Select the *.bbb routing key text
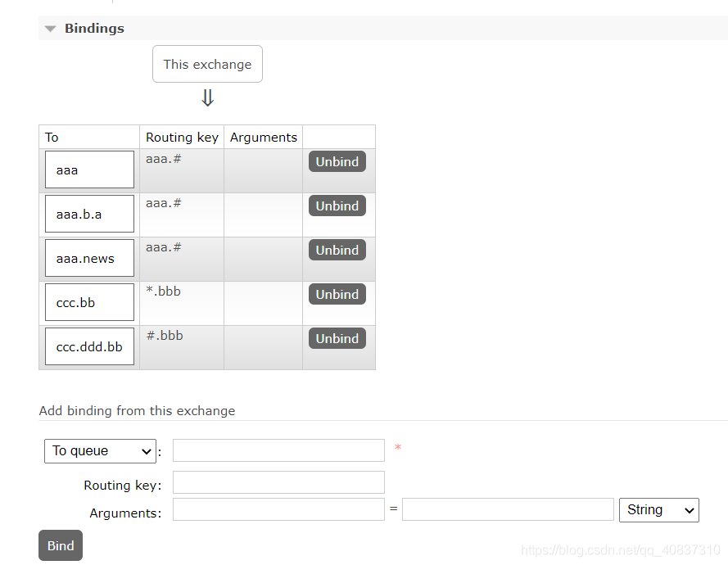The width and height of the screenshot is (728, 565). [x=164, y=291]
